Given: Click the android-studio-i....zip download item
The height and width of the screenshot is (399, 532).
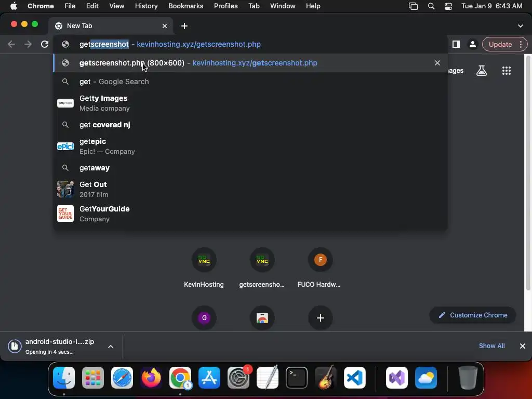Looking at the screenshot, I should pos(54,347).
